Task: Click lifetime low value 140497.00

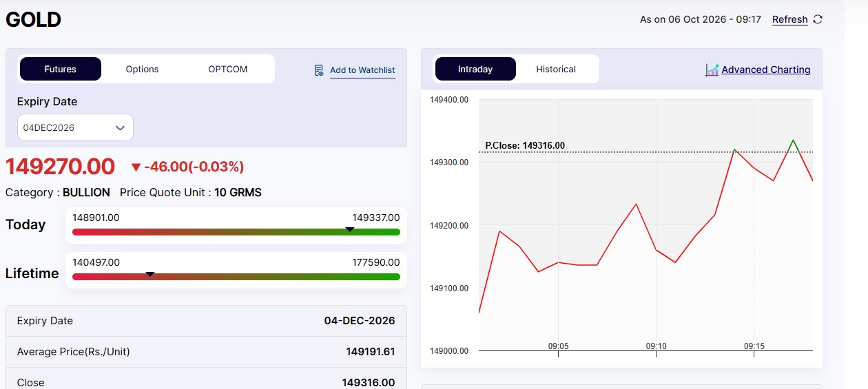Action: (96, 262)
